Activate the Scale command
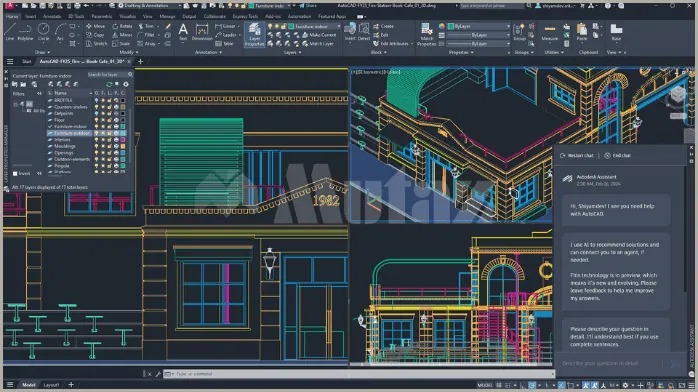698x392 pixels. point(121,44)
